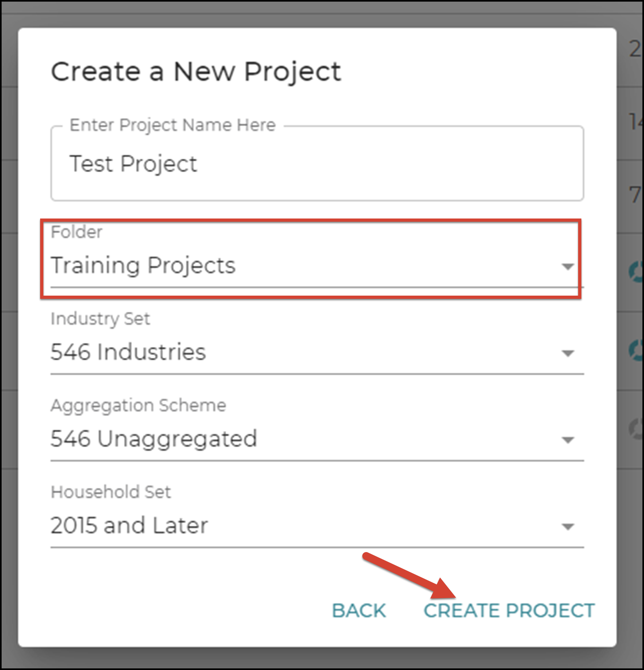This screenshot has width=644, height=670.
Task: Click the BACK link
Action: [359, 611]
